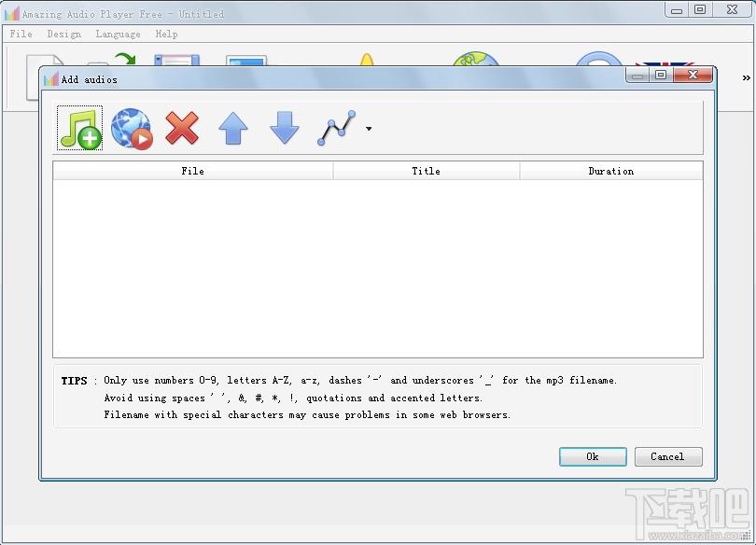This screenshot has height=545, width=756.
Task: Click the Duration column header
Action: (611, 171)
